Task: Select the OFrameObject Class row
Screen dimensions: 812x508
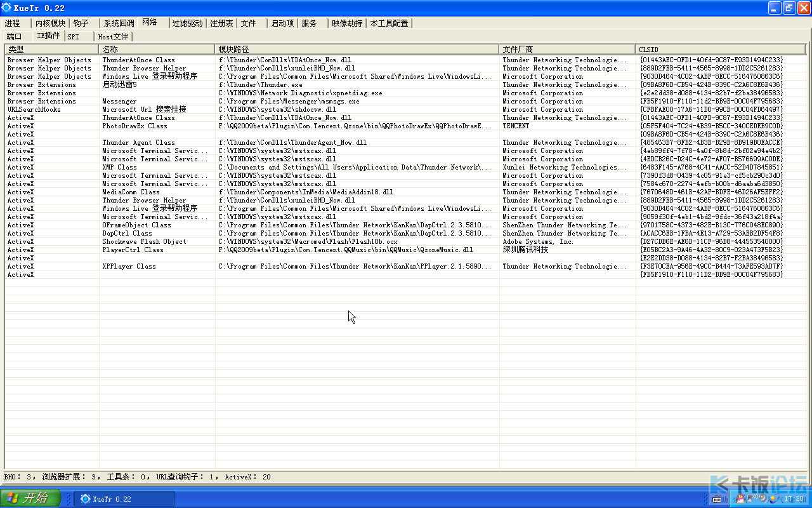Action: coord(405,225)
